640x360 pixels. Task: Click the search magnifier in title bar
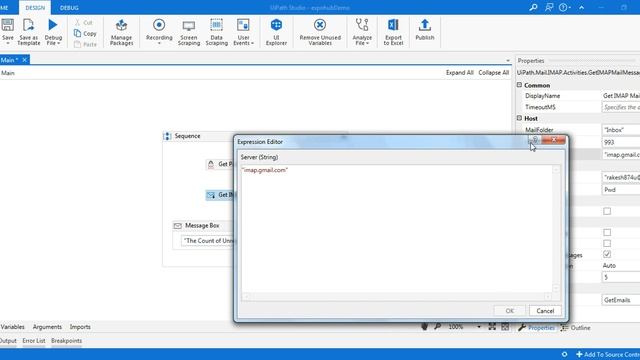[x=533, y=7]
